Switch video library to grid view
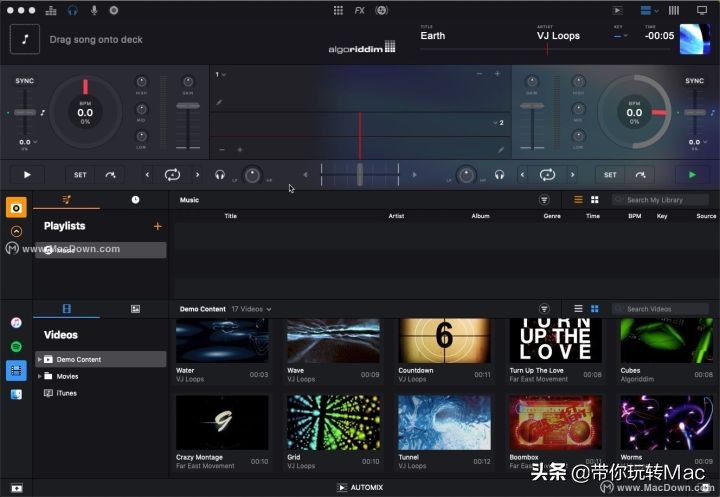Viewport: 720px width, 497px height. [x=594, y=309]
